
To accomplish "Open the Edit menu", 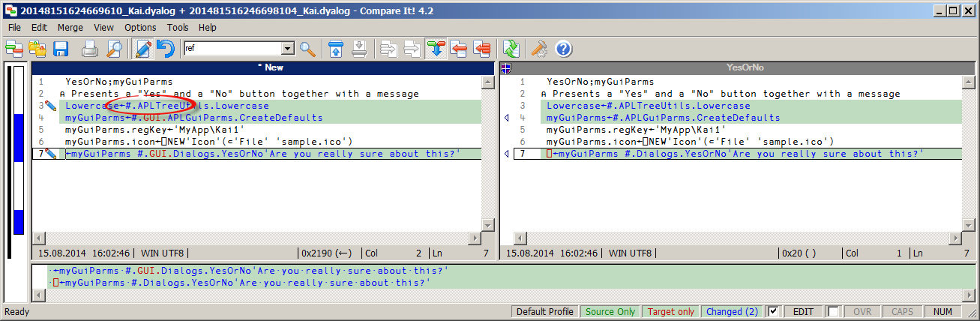I will (x=39, y=27).
